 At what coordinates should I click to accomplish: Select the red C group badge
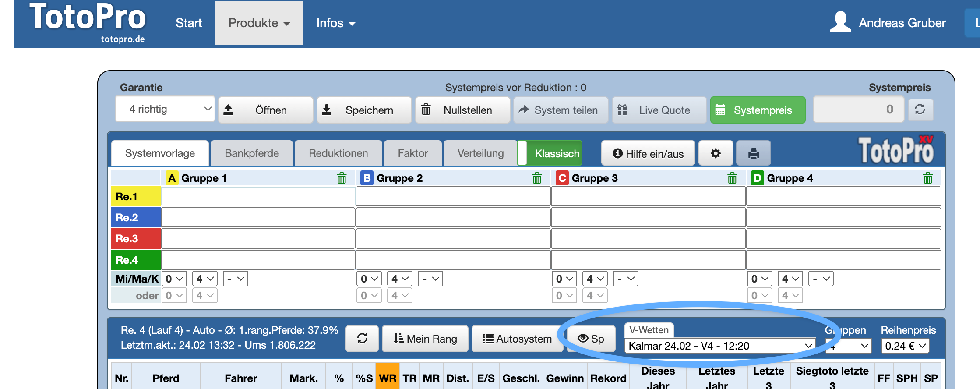(562, 178)
